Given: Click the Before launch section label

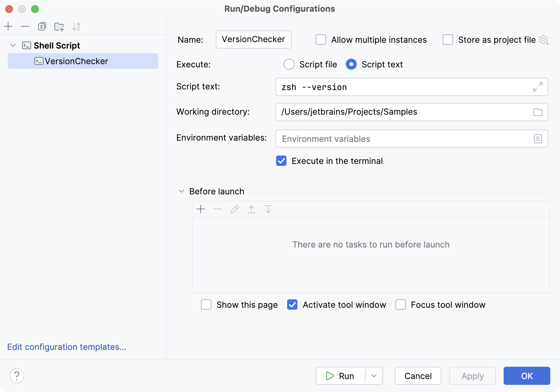Looking at the screenshot, I should (x=217, y=191).
